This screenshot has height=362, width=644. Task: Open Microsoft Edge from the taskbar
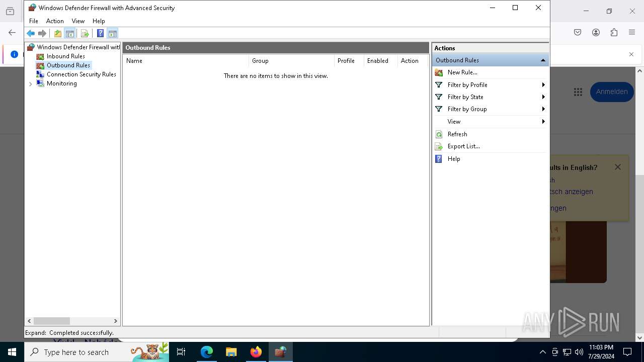click(x=207, y=352)
